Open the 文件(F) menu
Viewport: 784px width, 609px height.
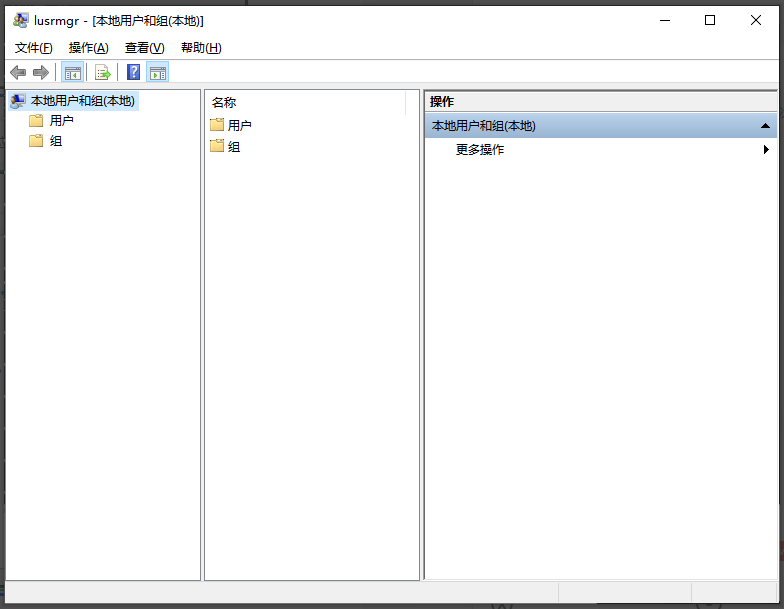click(34, 48)
